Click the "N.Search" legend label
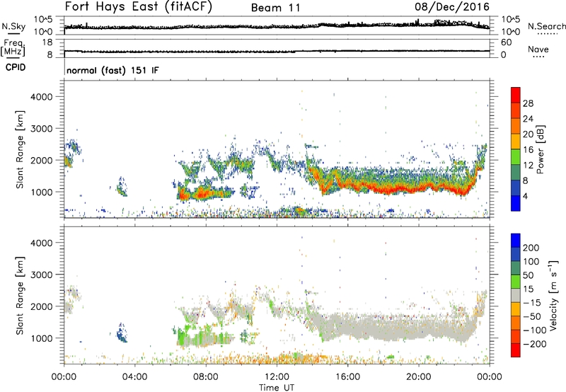Image resolution: width=566 pixels, height=392 pixels. 546,26
